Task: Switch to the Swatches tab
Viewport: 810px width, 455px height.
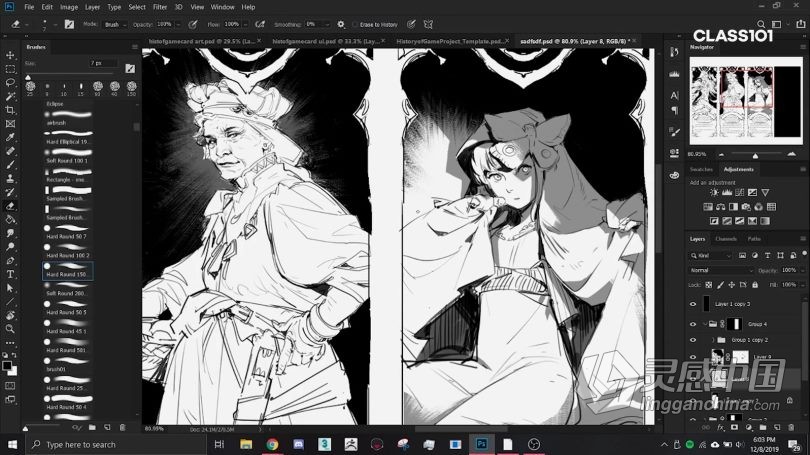Action: [x=701, y=169]
